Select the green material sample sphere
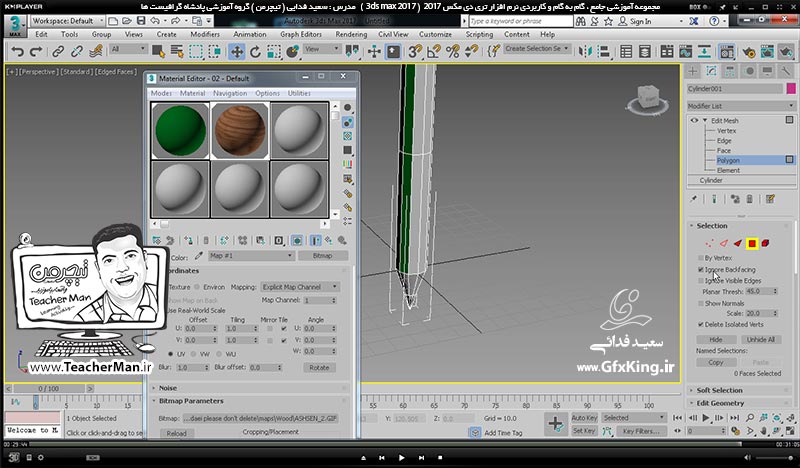 coord(180,131)
